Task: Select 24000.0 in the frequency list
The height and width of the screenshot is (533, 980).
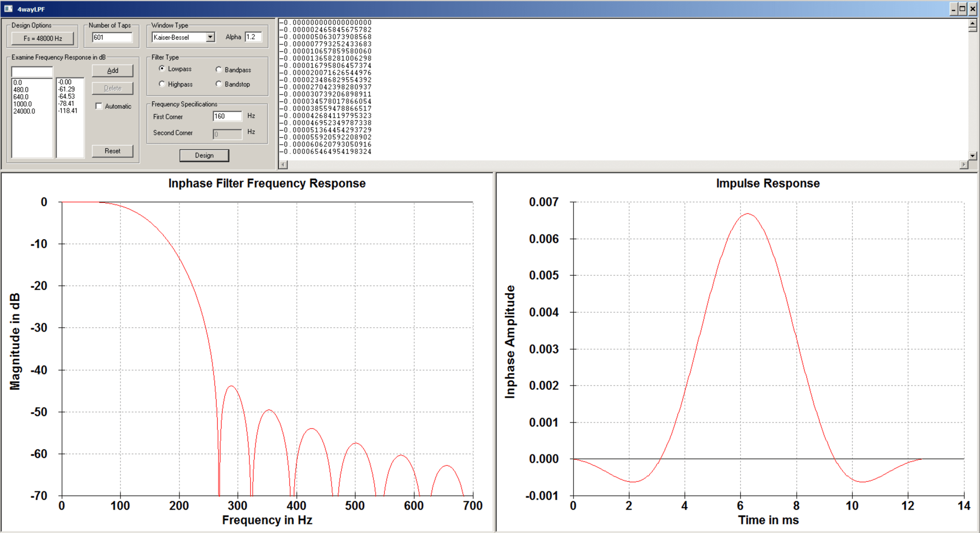Action: (x=24, y=111)
